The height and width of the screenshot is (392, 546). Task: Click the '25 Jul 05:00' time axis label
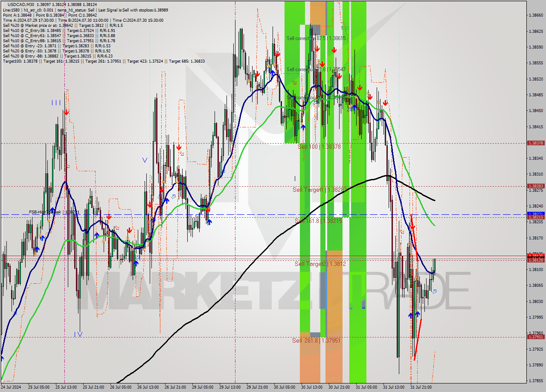point(38,387)
